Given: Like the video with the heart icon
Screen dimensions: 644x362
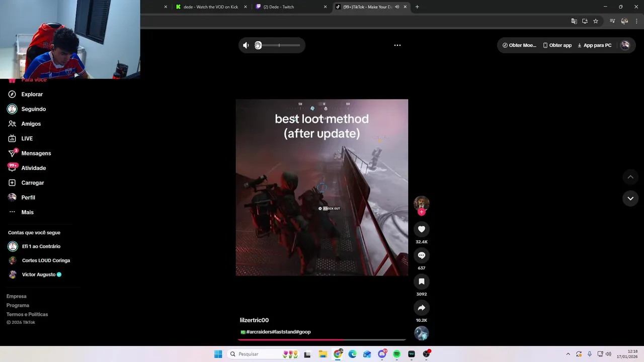Looking at the screenshot, I should 422,229.
